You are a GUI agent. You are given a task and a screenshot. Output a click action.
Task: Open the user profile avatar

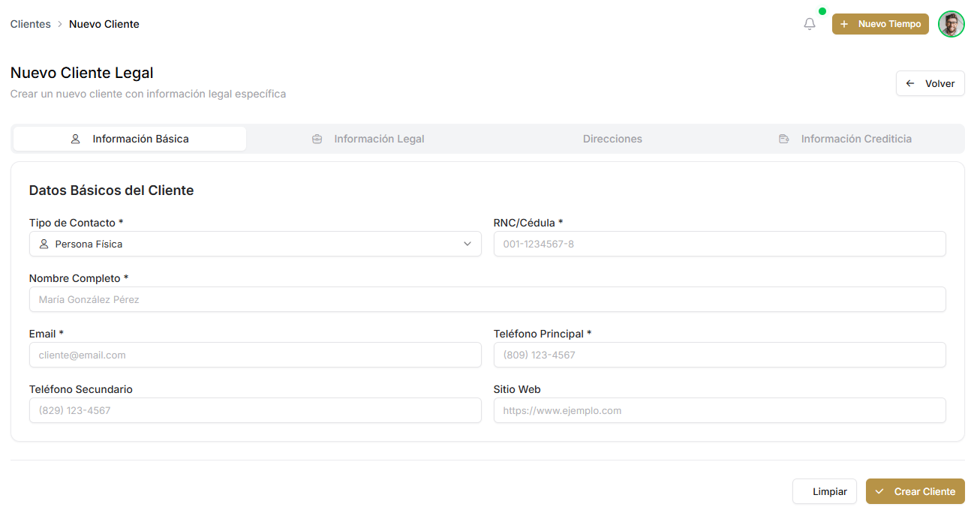[951, 24]
